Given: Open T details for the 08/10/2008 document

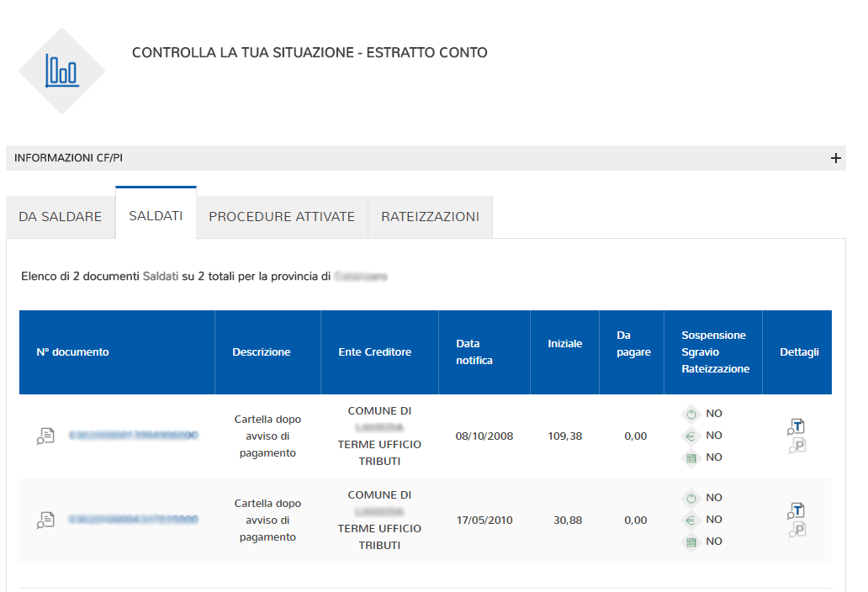Looking at the screenshot, I should click(x=797, y=427).
